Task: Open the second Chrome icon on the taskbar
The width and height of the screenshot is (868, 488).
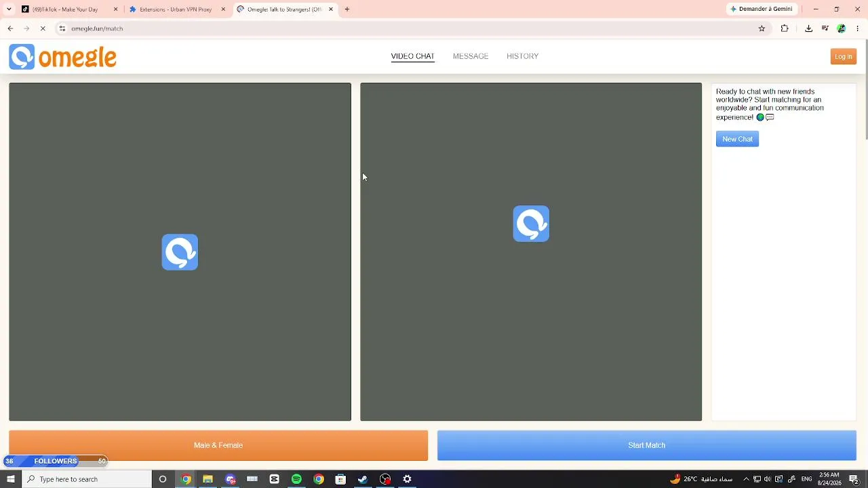Action: click(x=319, y=479)
